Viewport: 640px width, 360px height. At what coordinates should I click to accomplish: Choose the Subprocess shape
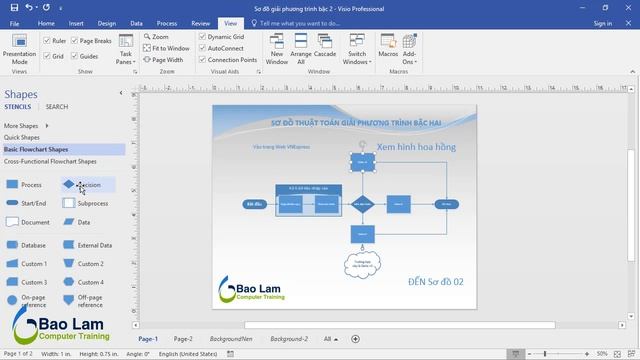pos(85,203)
